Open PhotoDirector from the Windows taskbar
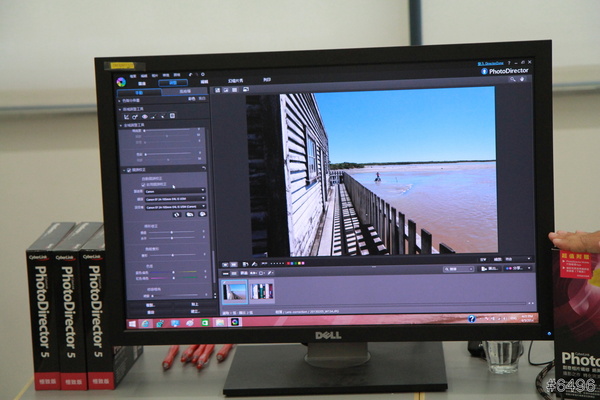The height and width of the screenshot is (400, 600). click(235, 322)
